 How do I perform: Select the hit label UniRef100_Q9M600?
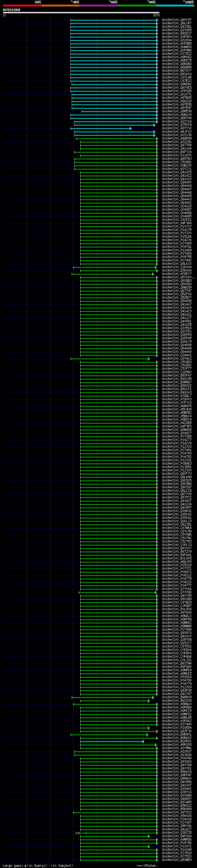176,779
